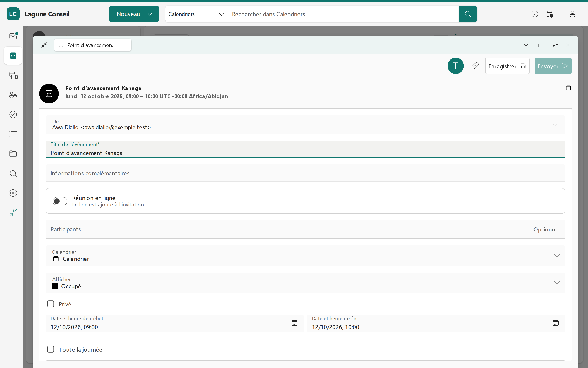The width and height of the screenshot is (588, 368).
Task: Open the list icon in sidebar
Action: click(13, 134)
